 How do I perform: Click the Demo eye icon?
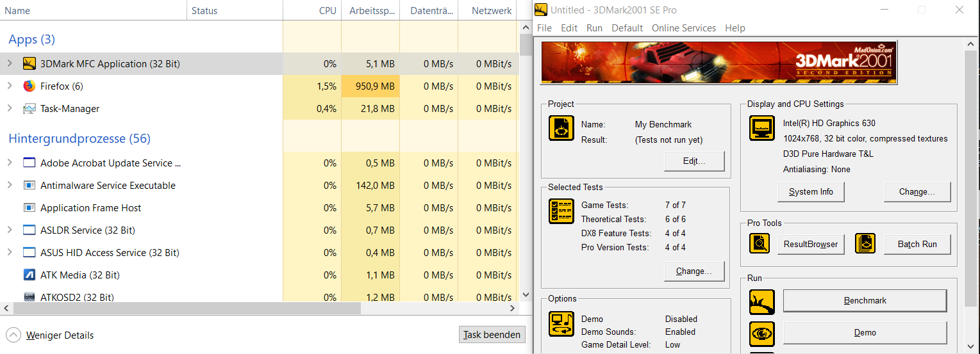click(762, 334)
